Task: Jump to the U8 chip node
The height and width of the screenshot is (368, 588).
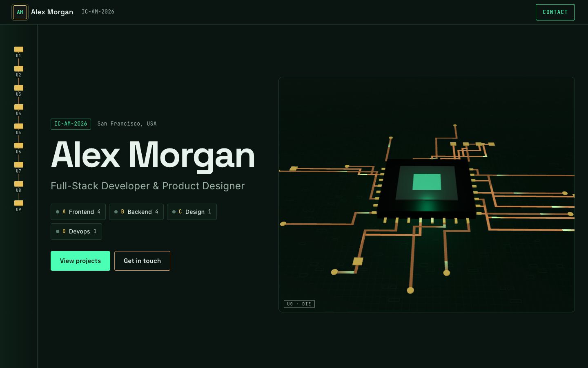Action: [x=19, y=186]
